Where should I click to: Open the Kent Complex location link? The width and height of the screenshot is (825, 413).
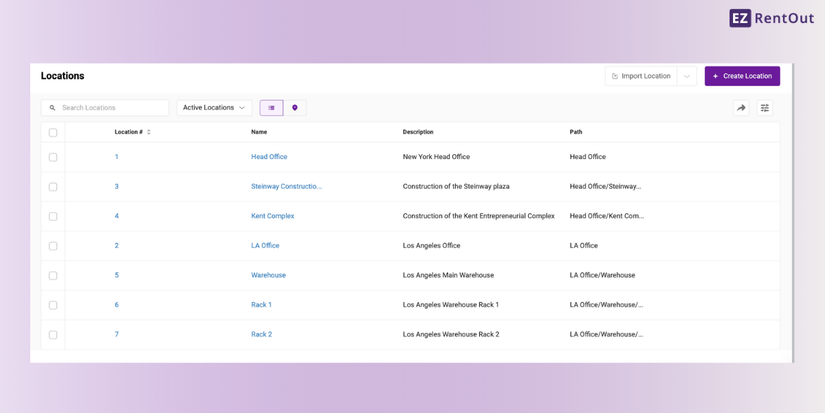pos(272,216)
